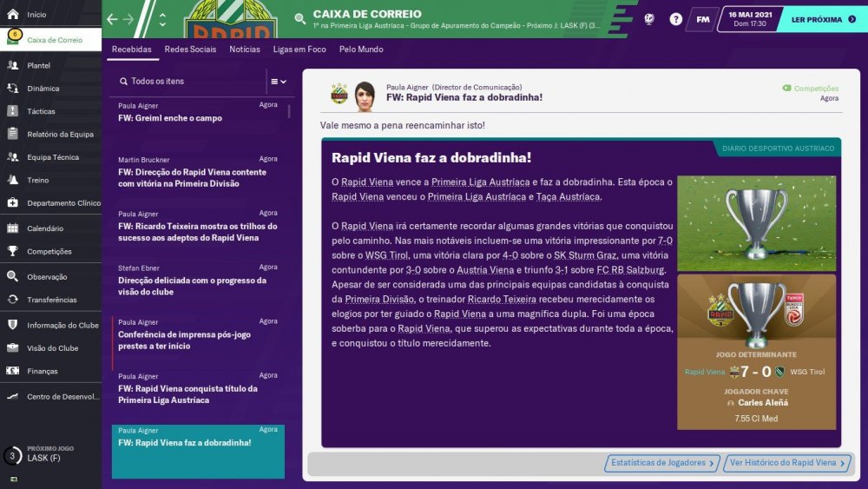Image resolution: width=868 pixels, height=489 pixels.
Task: Open the Notícias tab
Action: 245,50
